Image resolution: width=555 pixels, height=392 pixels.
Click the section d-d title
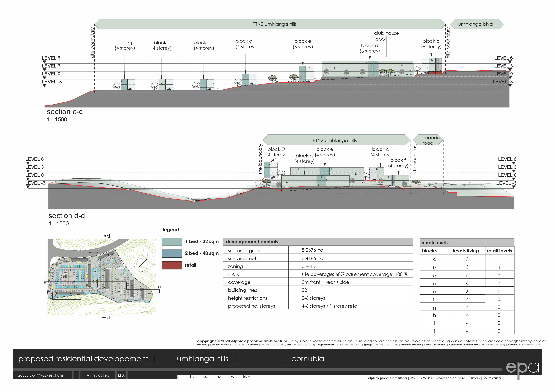(x=67, y=216)
